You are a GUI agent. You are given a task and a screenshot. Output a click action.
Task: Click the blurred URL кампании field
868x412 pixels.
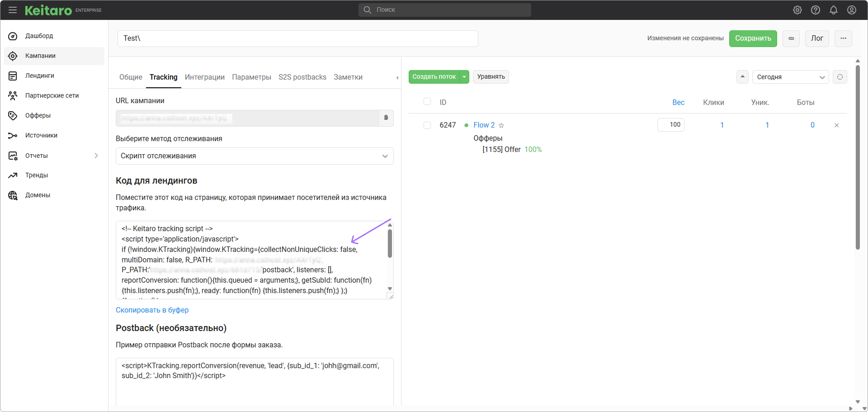(247, 118)
